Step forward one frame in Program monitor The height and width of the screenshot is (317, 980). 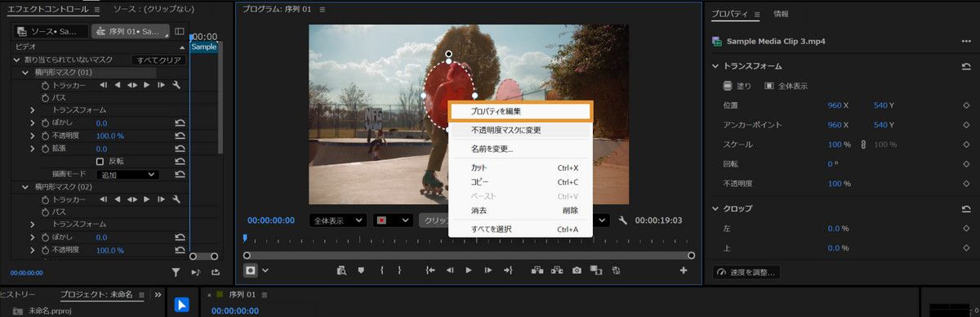488,270
